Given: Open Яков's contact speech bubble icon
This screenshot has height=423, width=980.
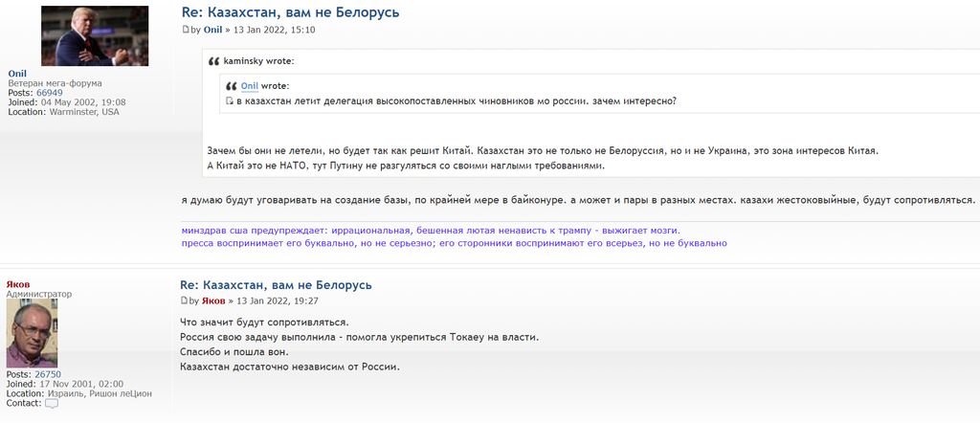Looking at the screenshot, I should 52,404.
